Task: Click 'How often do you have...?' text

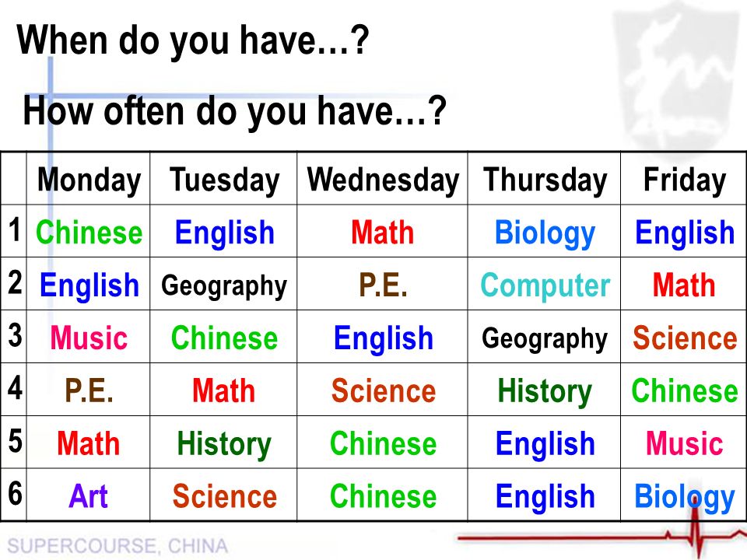Action: coord(234,112)
